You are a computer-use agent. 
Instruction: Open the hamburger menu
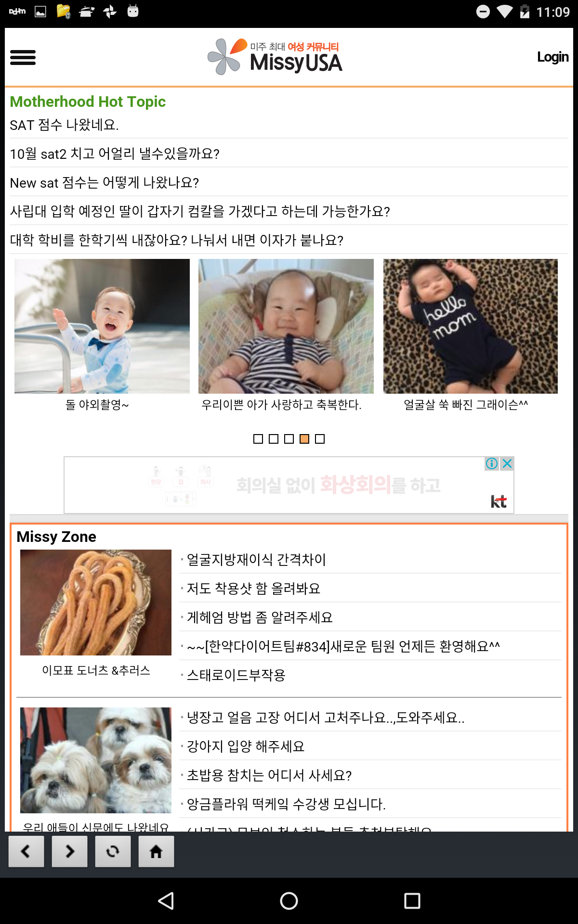[x=23, y=57]
